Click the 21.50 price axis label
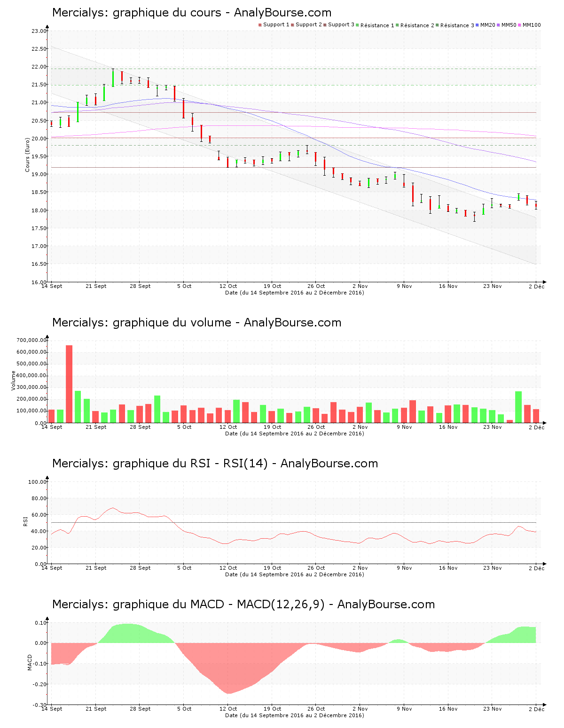564x728 pixels. click(39, 85)
